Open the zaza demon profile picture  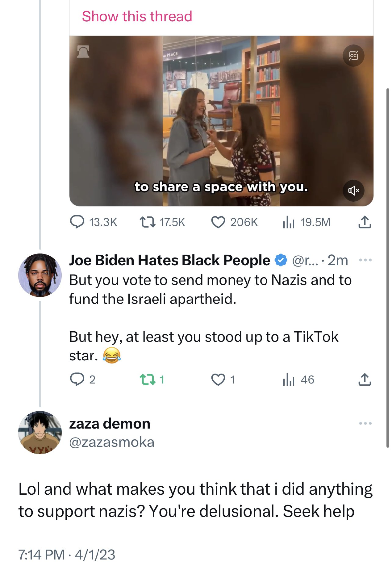40,432
